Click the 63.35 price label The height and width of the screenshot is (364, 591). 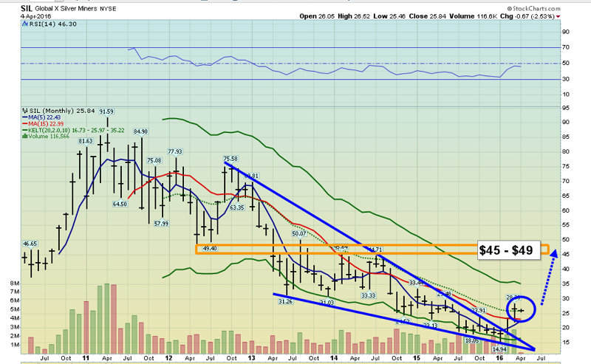tap(237, 207)
